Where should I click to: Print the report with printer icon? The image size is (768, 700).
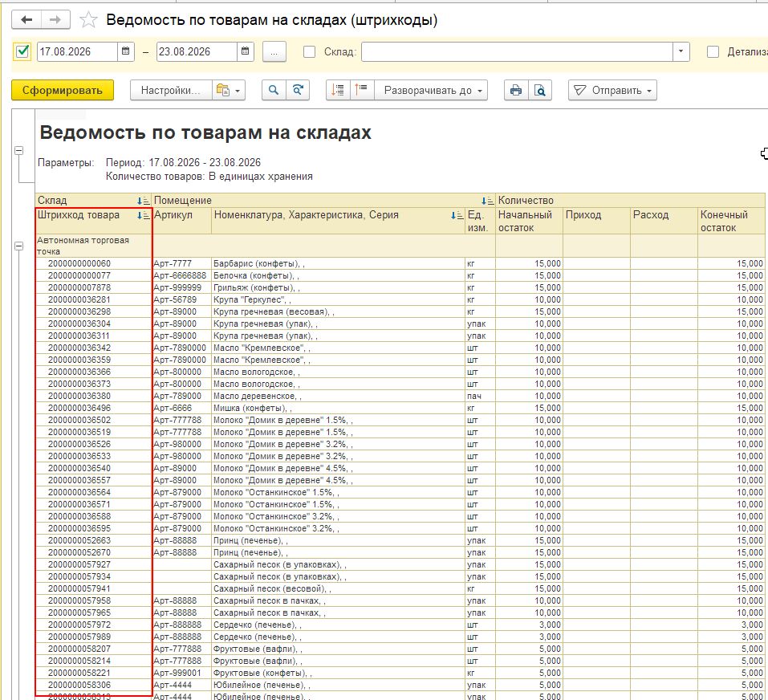tap(516, 90)
